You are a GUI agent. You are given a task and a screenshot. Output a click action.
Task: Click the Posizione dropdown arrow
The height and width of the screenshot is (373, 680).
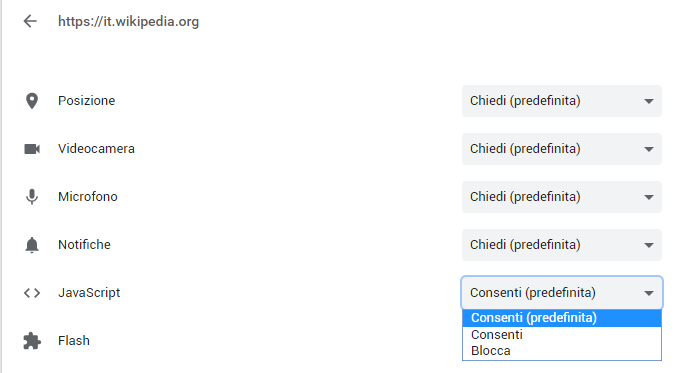point(649,101)
